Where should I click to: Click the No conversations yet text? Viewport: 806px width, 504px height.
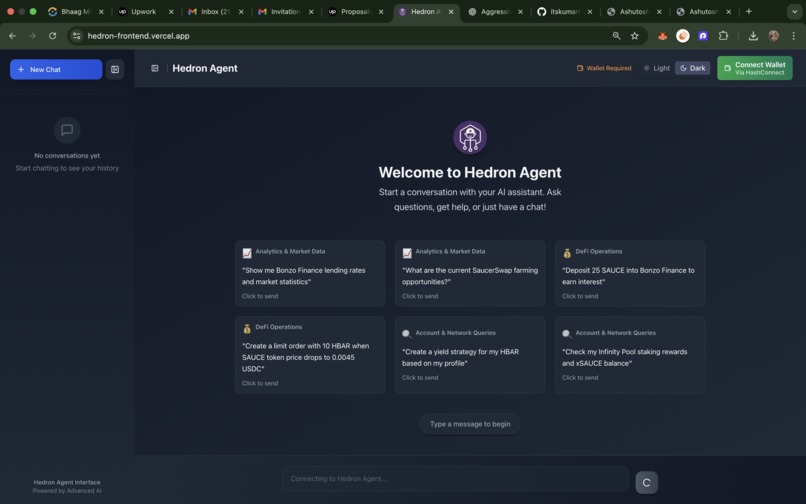67,155
